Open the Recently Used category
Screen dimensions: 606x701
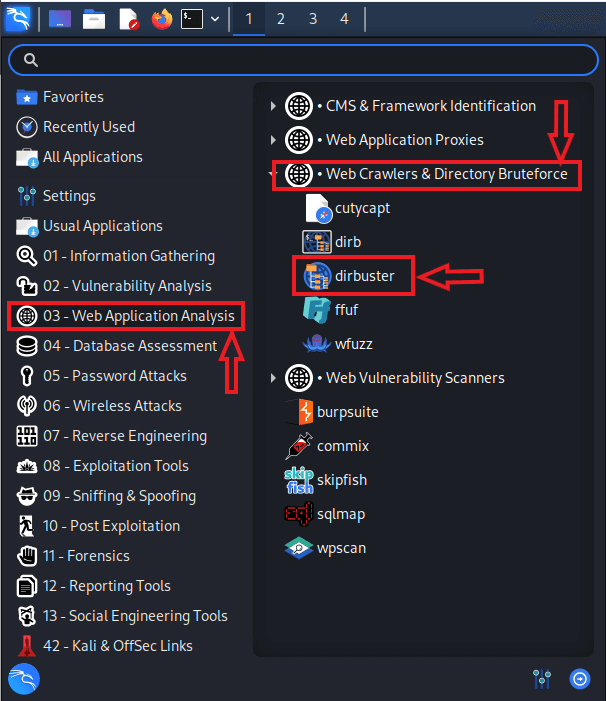click(76, 127)
